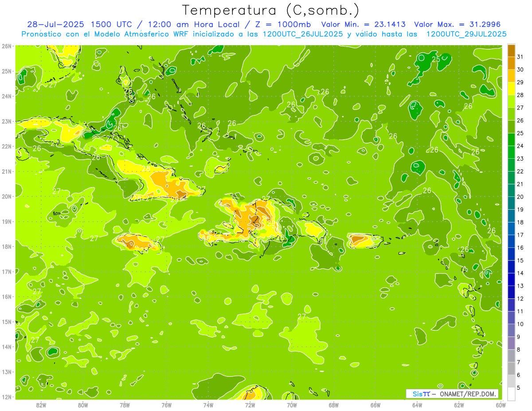
Task: Click legend value "29" on the colorbar
Action: click(x=520, y=82)
